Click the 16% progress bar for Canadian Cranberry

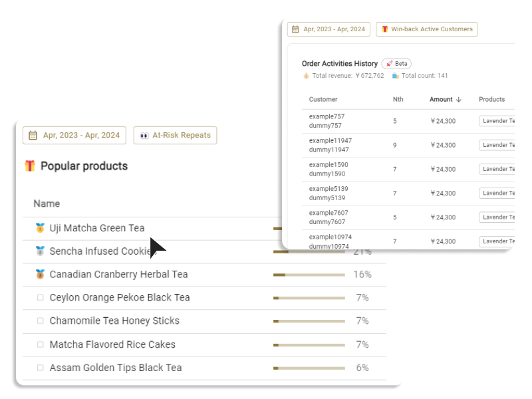pyautogui.click(x=309, y=275)
